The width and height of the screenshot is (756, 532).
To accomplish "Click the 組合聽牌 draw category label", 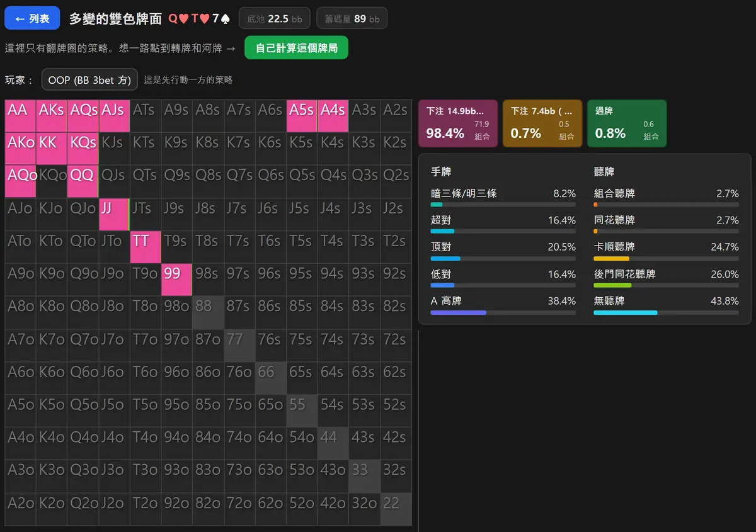I will [614, 193].
